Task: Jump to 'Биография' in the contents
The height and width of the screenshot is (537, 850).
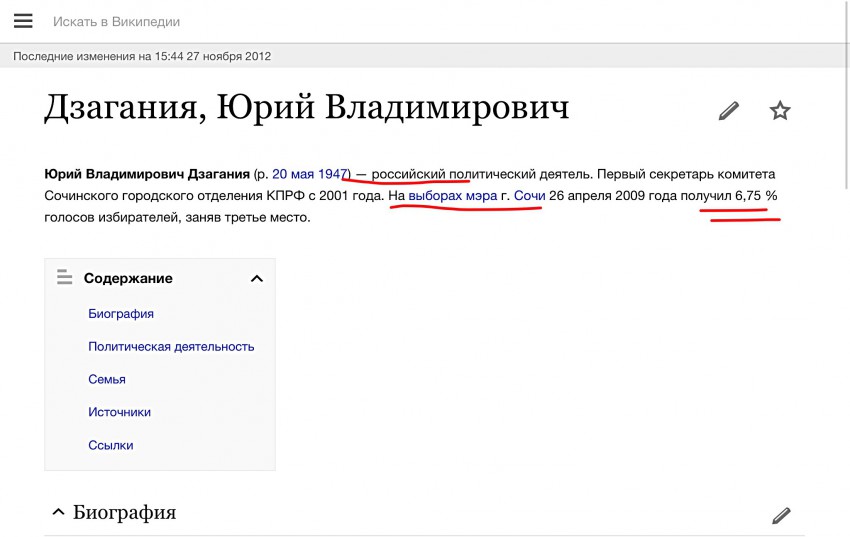Action: (x=121, y=313)
